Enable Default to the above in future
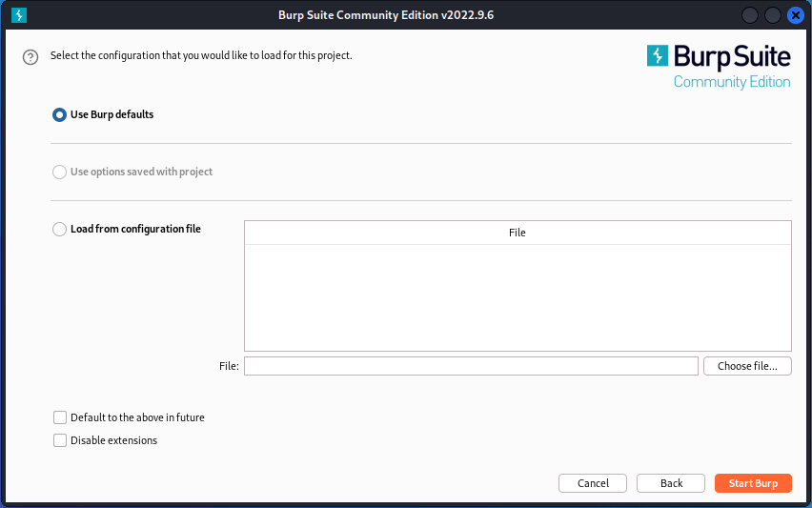This screenshot has width=812, height=508. [x=60, y=417]
